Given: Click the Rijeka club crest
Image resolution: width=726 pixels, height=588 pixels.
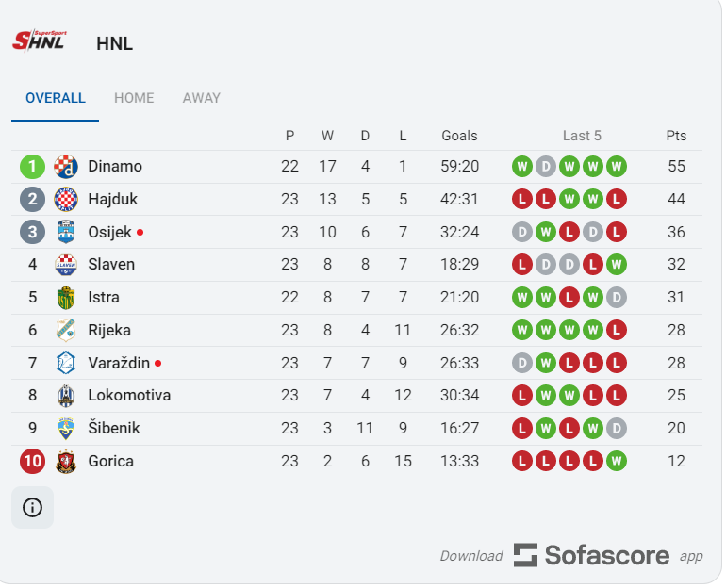Looking at the screenshot, I should click(66, 332).
